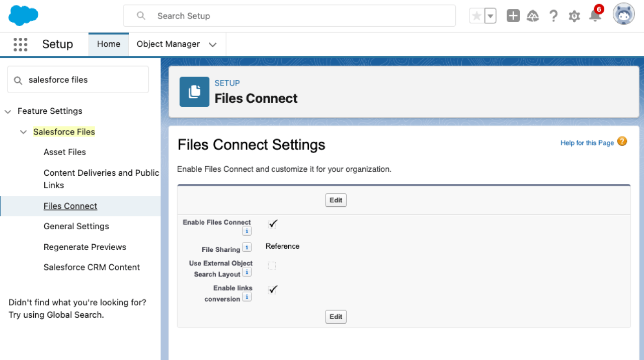644x360 pixels.
Task: Collapse the Feature Settings tree section
Action: 8,111
